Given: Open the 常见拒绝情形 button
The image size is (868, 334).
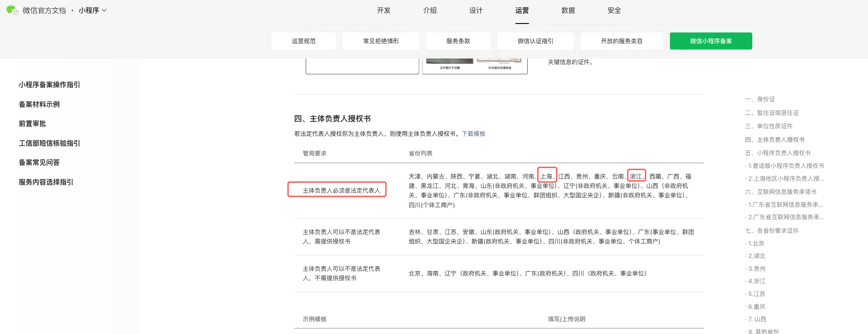Looking at the screenshot, I should coord(381,41).
